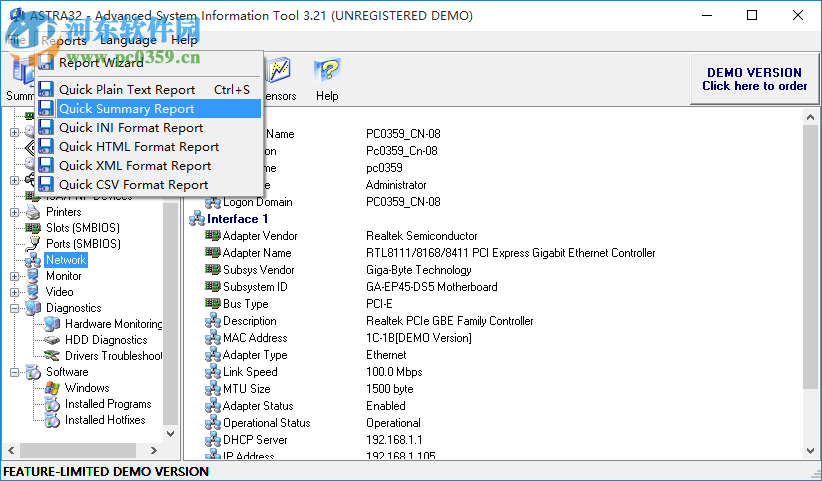Select Slots (SMBIOS) tree item
Screen dimensions: 822x481
(83, 228)
